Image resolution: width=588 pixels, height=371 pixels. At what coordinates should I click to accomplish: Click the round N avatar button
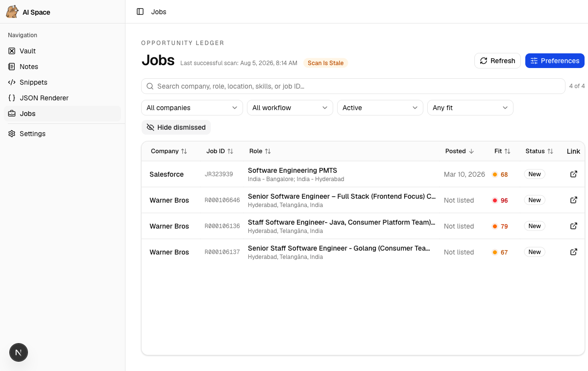point(19,352)
